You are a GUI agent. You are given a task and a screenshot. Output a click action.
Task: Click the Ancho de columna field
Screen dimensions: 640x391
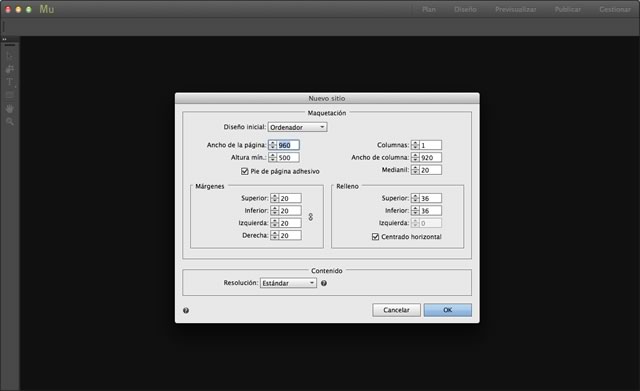(431, 158)
